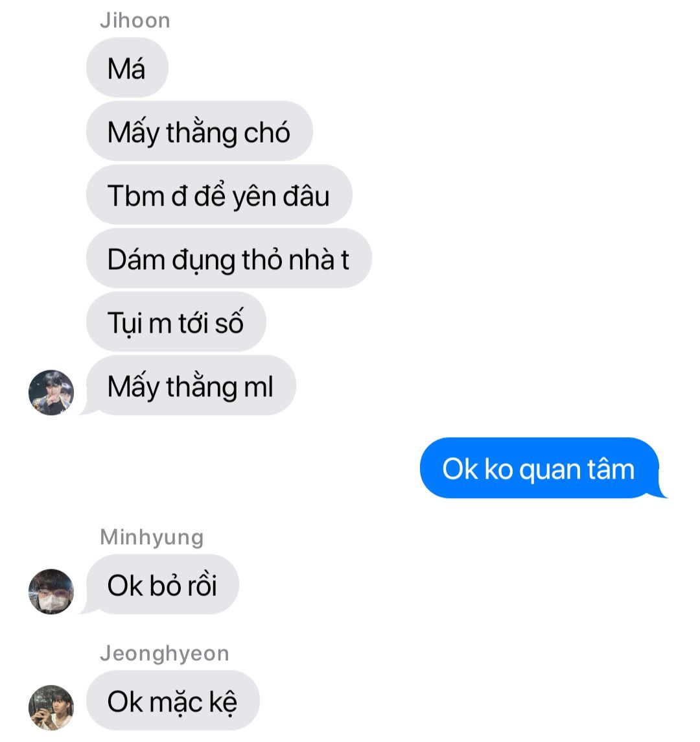Select the "Dám đụng thỏ nhà t" message

coord(229,258)
